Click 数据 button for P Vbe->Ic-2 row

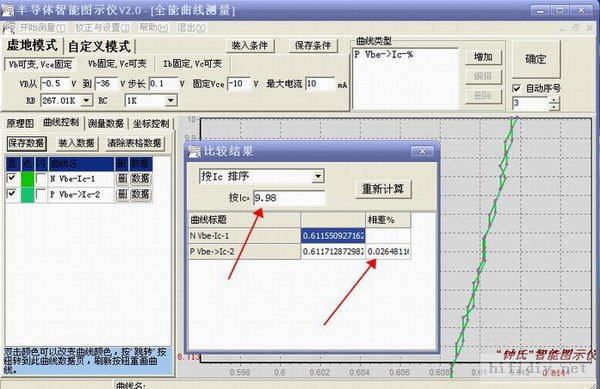141,195
